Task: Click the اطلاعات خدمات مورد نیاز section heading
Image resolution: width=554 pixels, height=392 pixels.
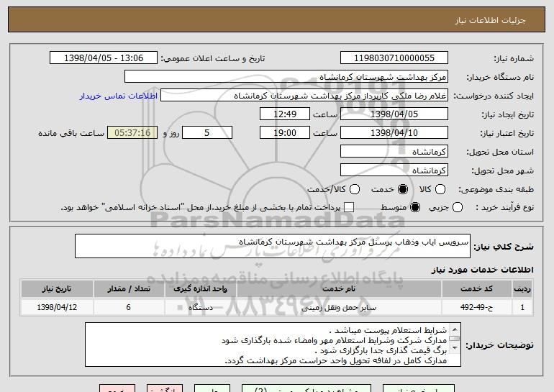Action: click(482, 270)
